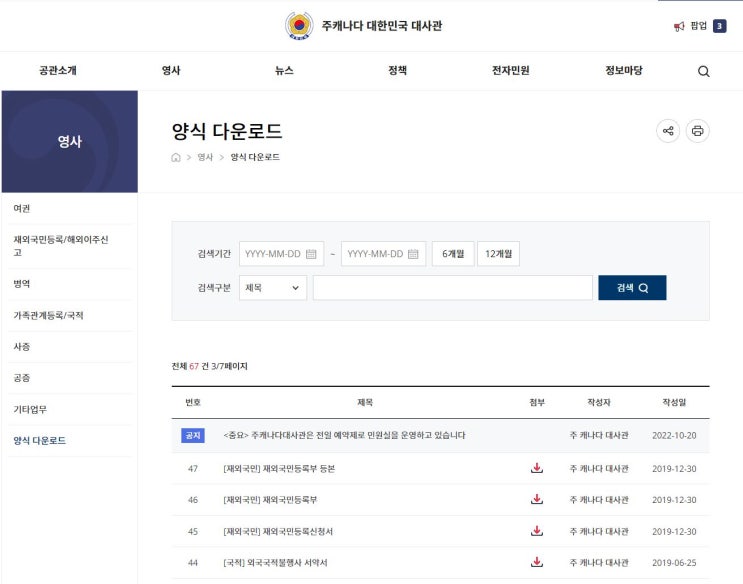Open post [재외국민] 재외국민등록부
The width and height of the screenshot is (743, 584).
[x=270, y=500]
